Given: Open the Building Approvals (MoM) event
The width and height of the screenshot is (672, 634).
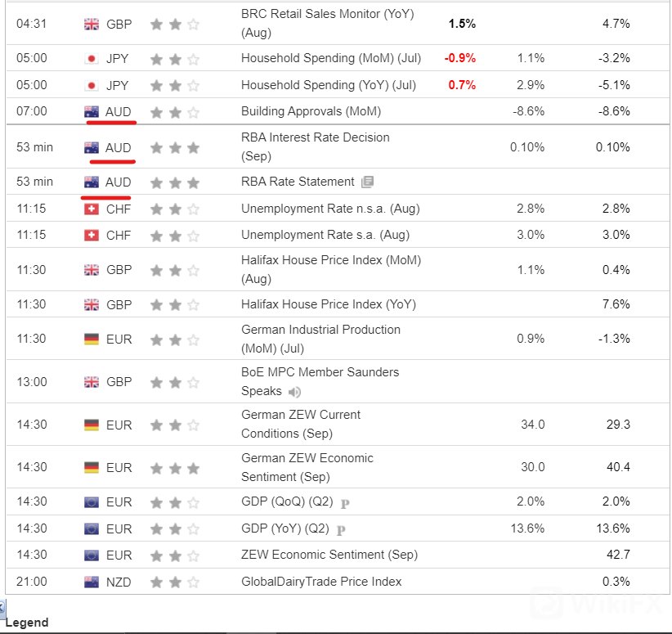Looking at the screenshot, I should click(x=311, y=111).
